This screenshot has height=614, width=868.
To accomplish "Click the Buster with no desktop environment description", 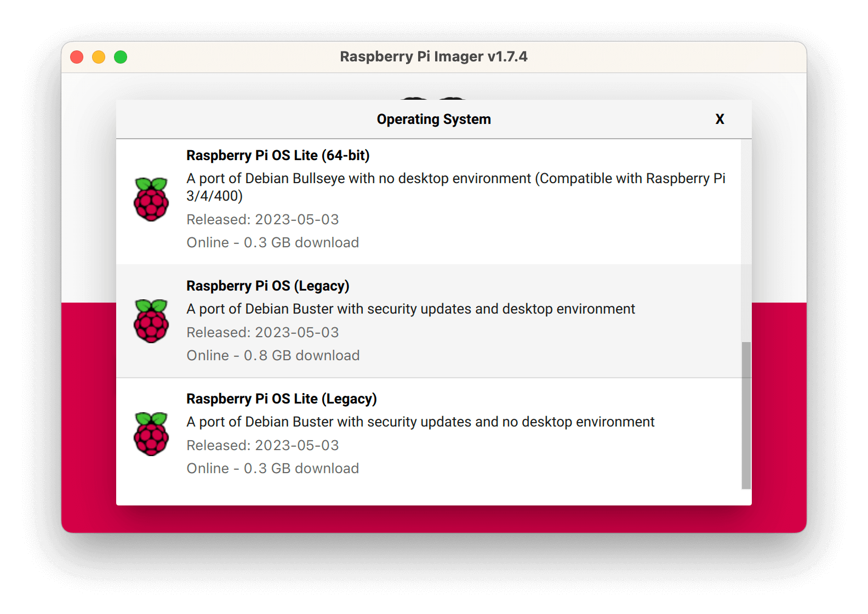I will click(x=420, y=422).
